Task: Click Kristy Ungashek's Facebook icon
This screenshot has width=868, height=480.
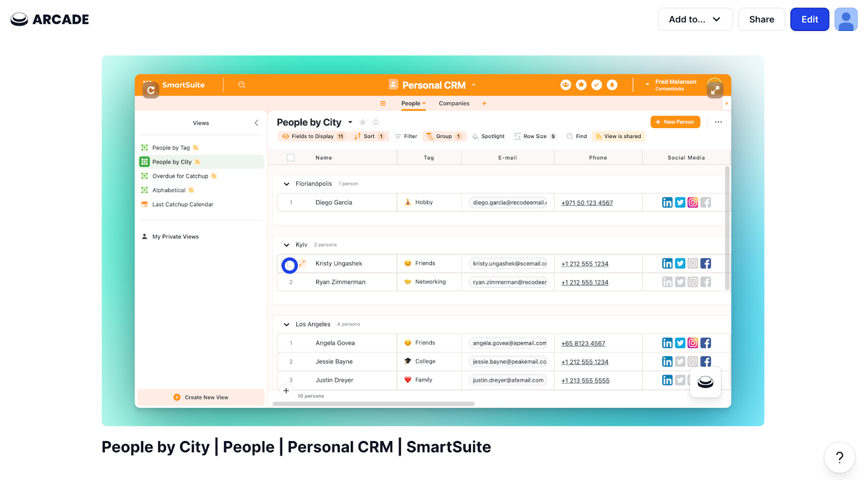Action: tap(706, 263)
